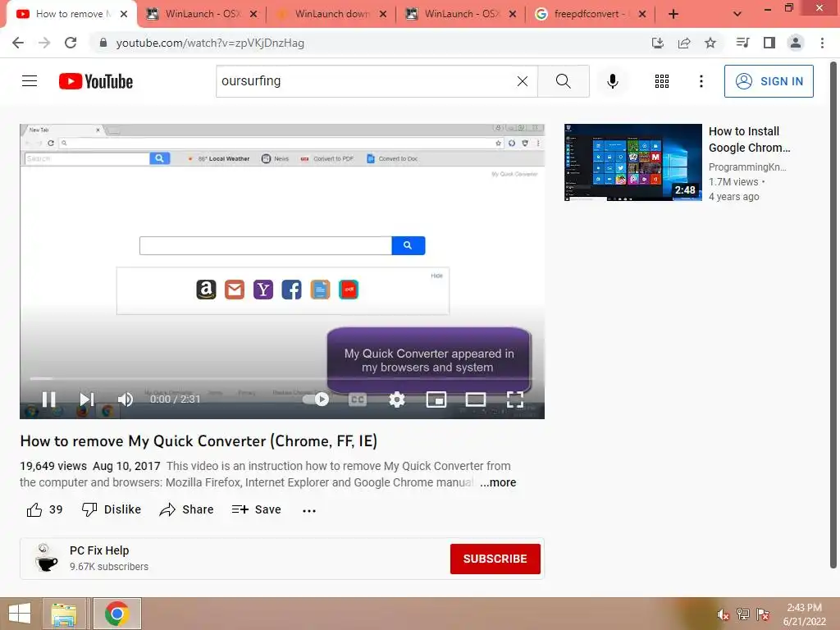Start voice search with the microphone
Screen dimensions: 840x630
[x=613, y=81]
